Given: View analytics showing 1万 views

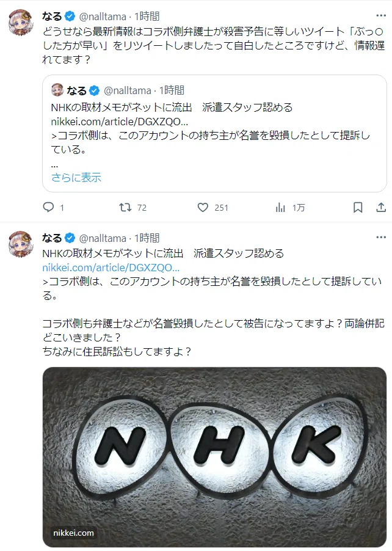Looking at the screenshot, I should point(290,207).
